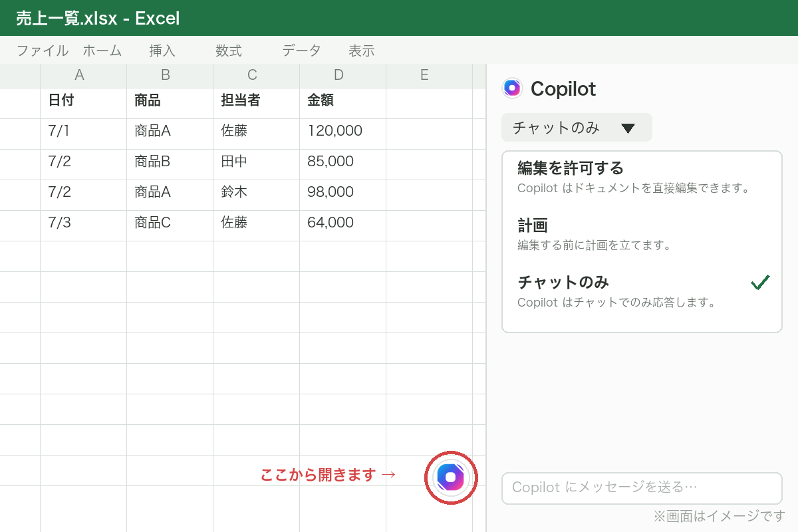Viewport: 798px width, 532px height.
Task: Select the cell containing 商品B
Action: [170, 164]
